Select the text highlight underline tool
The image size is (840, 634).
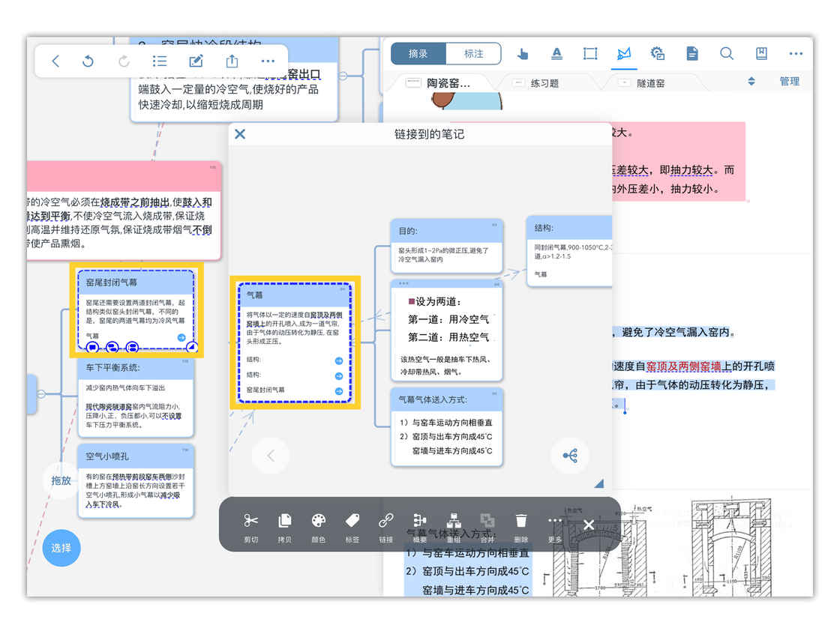click(557, 53)
